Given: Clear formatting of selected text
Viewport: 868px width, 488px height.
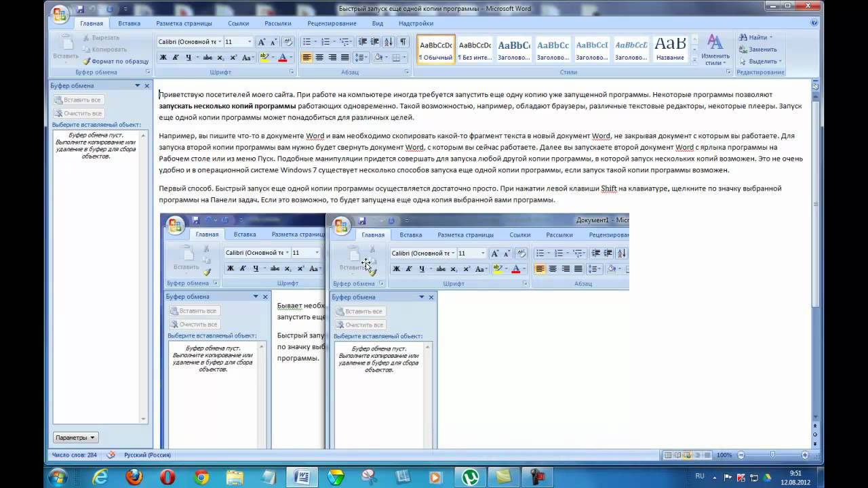Looking at the screenshot, I should tap(288, 42).
